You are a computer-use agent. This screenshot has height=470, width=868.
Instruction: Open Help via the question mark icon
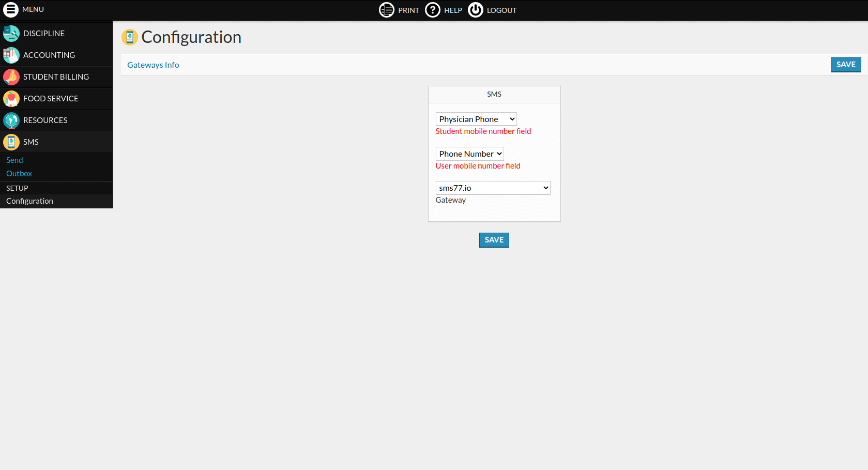click(432, 10)
